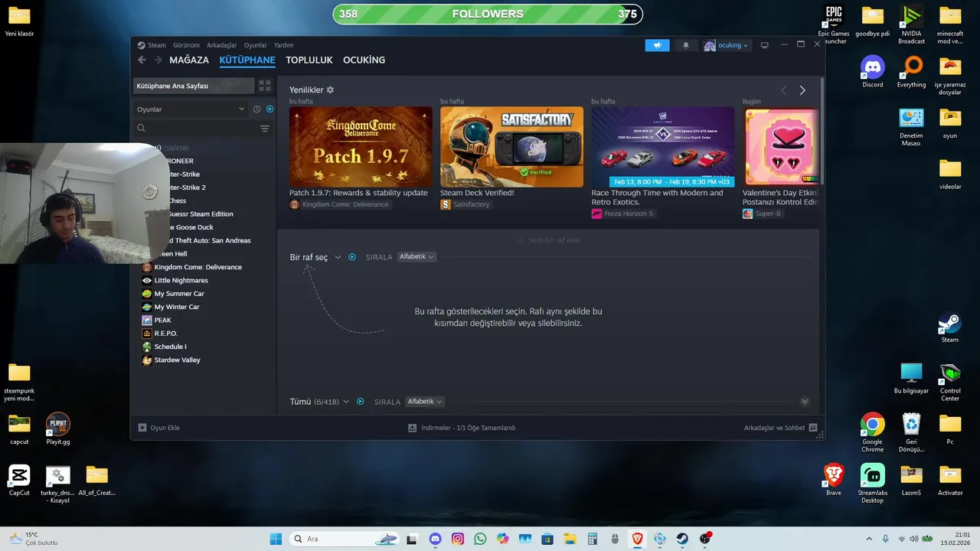Open the Yardım menu
The height and width of the screenshot is (551, 980).
click(283, 45)
